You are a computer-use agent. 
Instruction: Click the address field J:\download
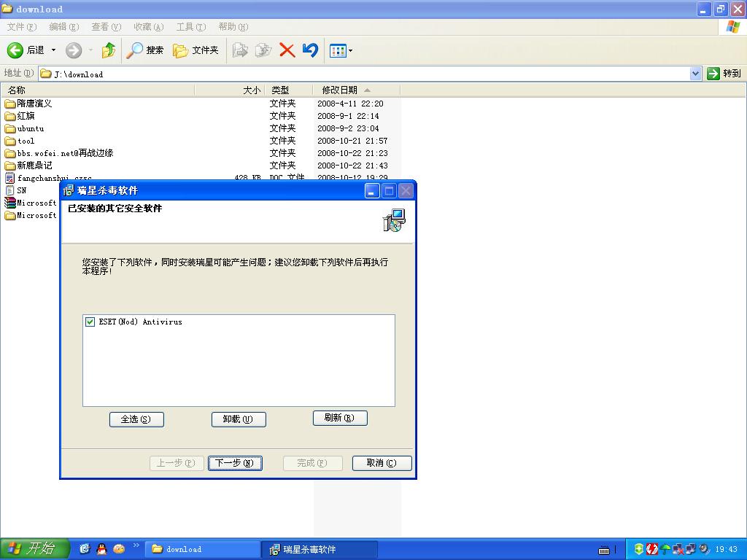coord(365,74)
